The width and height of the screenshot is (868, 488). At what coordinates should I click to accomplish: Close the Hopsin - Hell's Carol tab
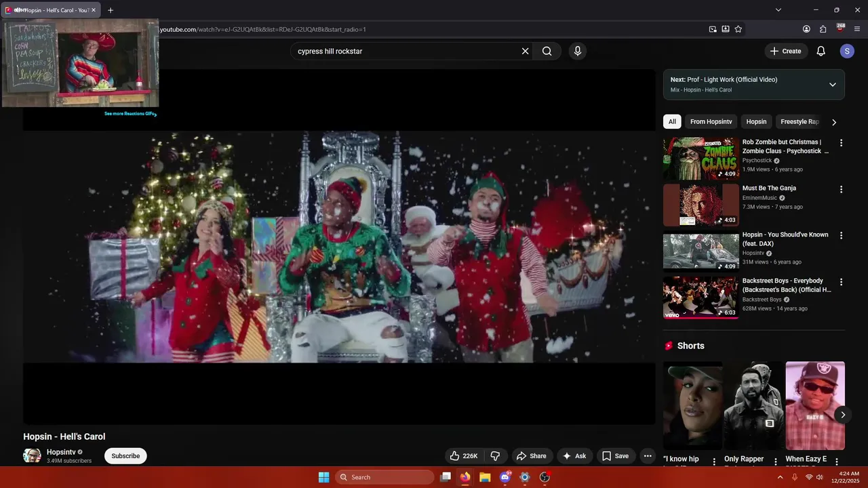(x=94, y=10)
